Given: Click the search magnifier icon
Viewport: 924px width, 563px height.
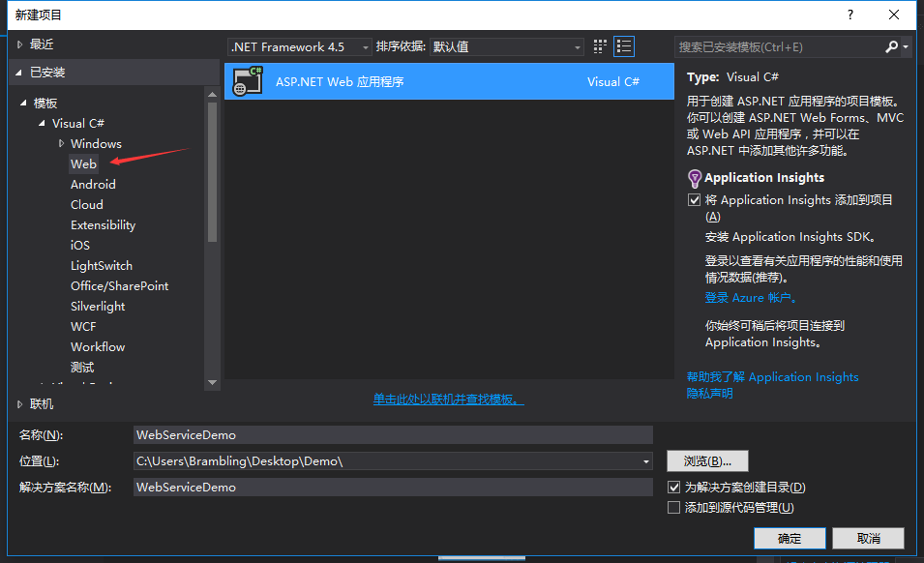Looking at the screenshot, I should click(891, 46).
